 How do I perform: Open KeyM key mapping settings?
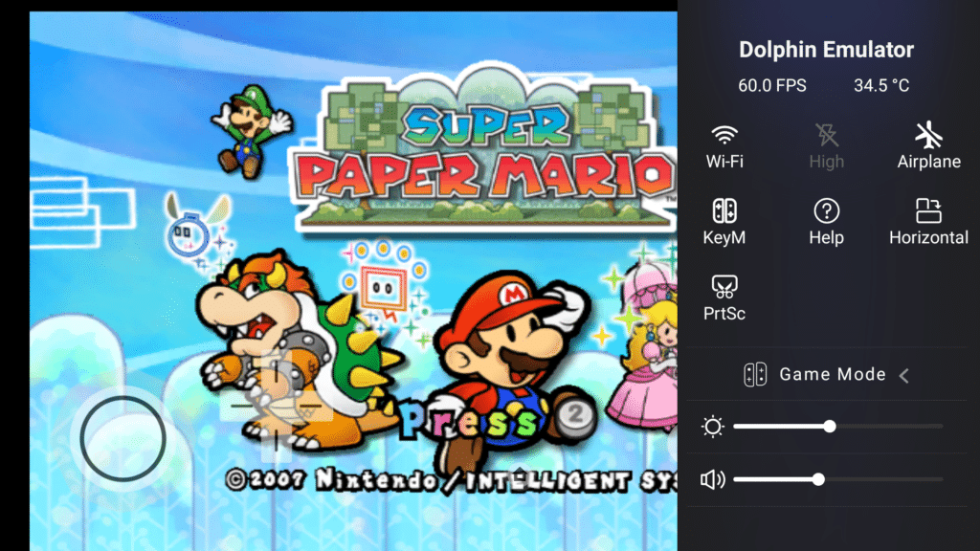click(724, 210)
